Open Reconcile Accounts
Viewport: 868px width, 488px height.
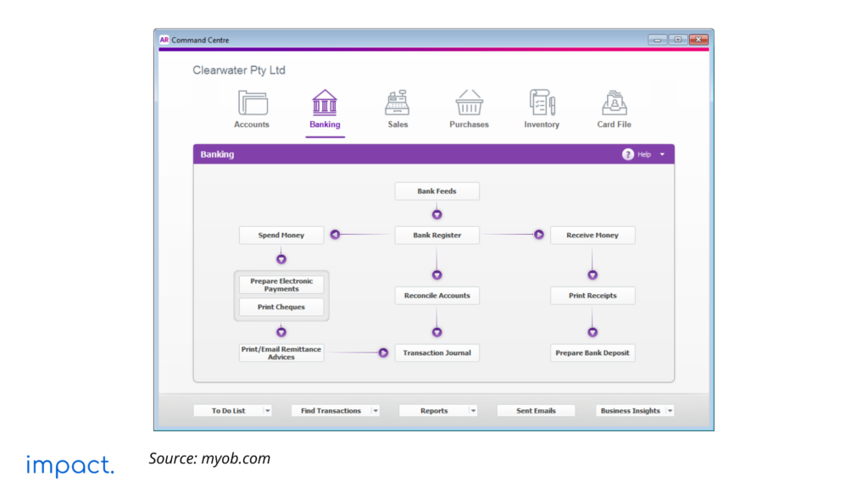pyautogui.click(x=437, y=296)
